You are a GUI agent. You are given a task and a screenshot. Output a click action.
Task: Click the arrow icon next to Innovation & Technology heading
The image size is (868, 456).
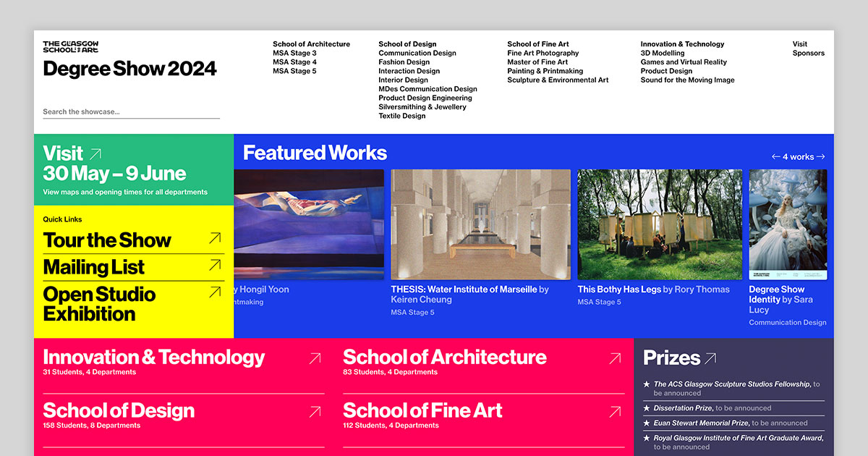[x=315, y=358]
